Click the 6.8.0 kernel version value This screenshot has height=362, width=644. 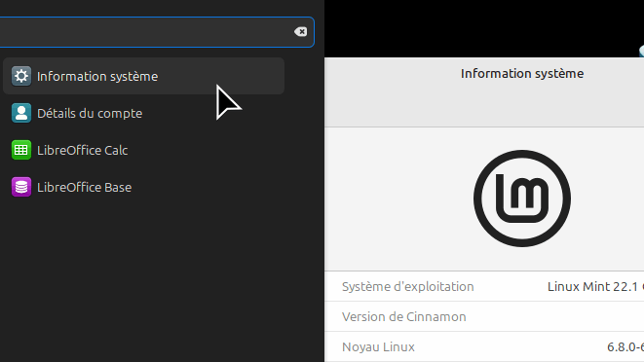click(x=625, y=347)
